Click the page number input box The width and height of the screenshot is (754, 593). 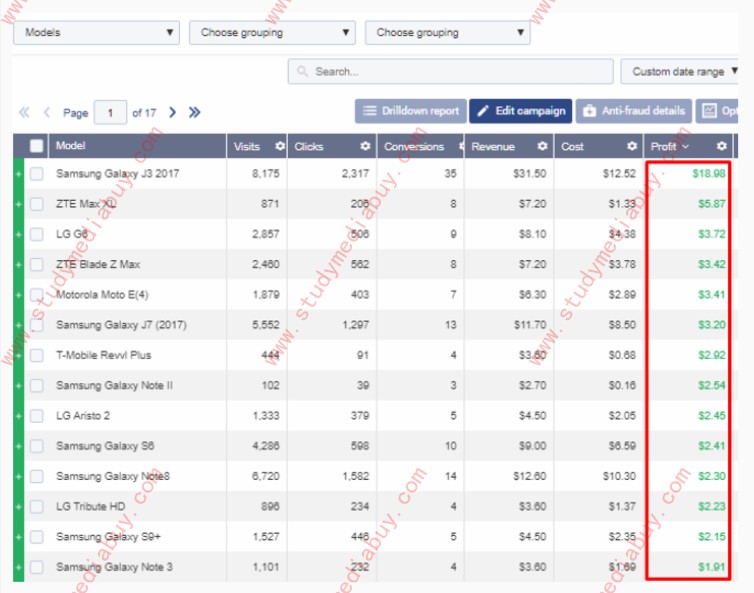(x=110, y=113)
